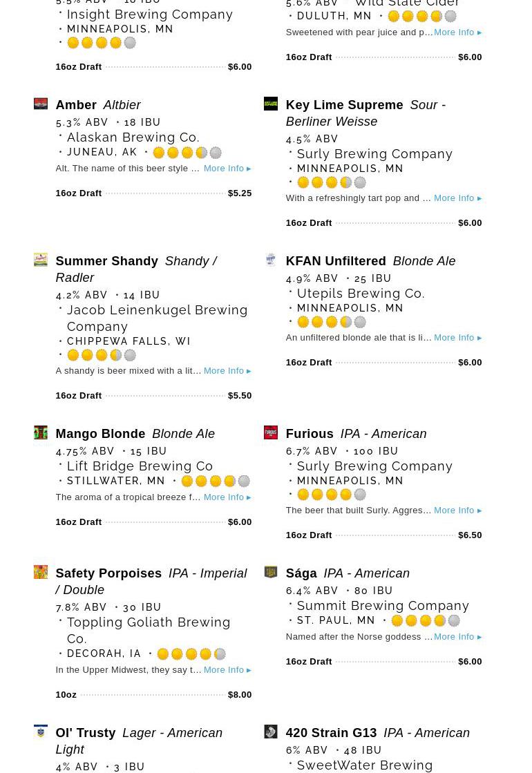Click the Furious IPA logo icon
This screenshot has width=532, height=773.
point(271,432)
